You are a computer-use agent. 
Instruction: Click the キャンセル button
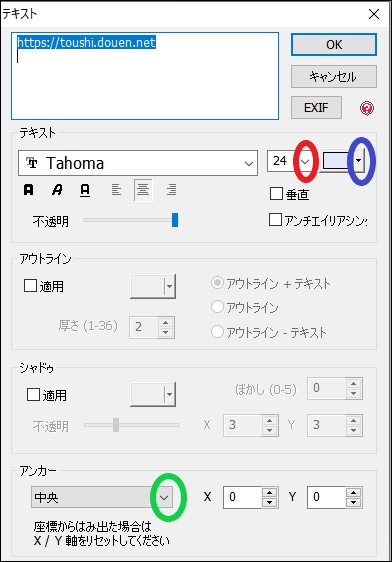pos(334,76)
